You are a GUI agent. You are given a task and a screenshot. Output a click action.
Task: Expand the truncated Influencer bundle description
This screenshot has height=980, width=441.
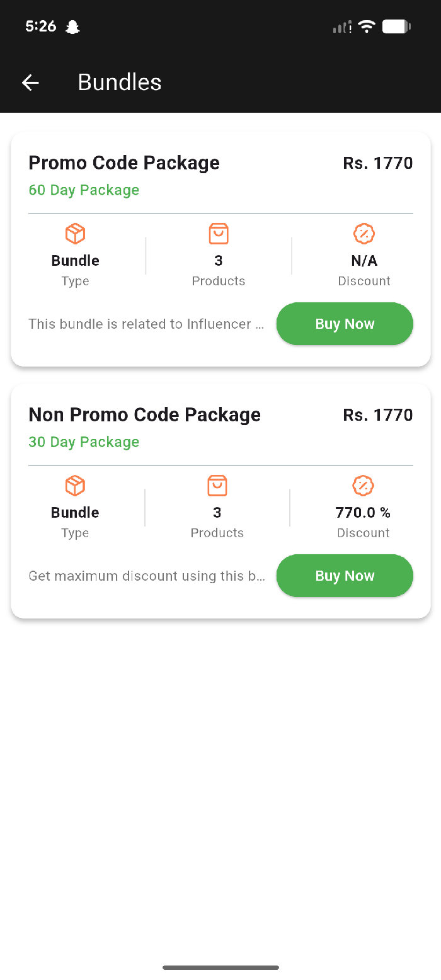pos(146,324)
